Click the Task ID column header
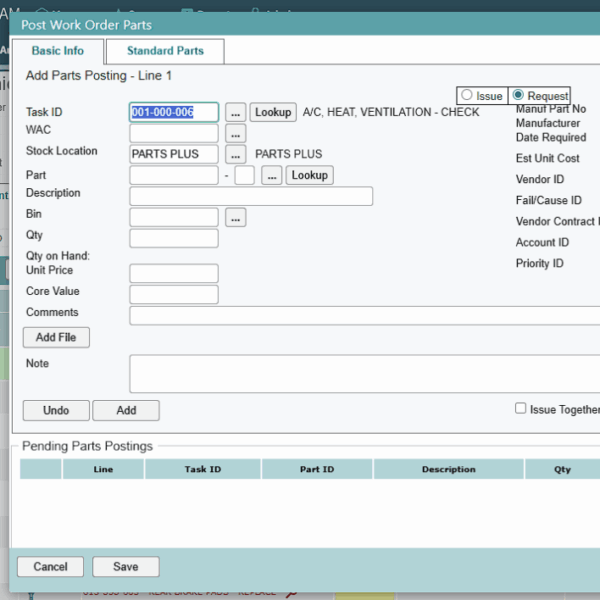This screenshot has width=600, height=600. [203, 469]
